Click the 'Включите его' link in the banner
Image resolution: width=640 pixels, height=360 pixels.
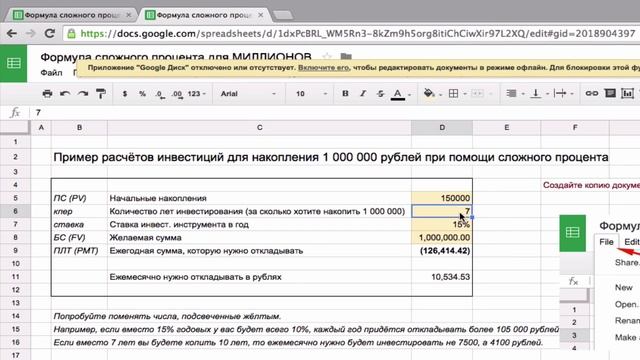tap(324, 67)
